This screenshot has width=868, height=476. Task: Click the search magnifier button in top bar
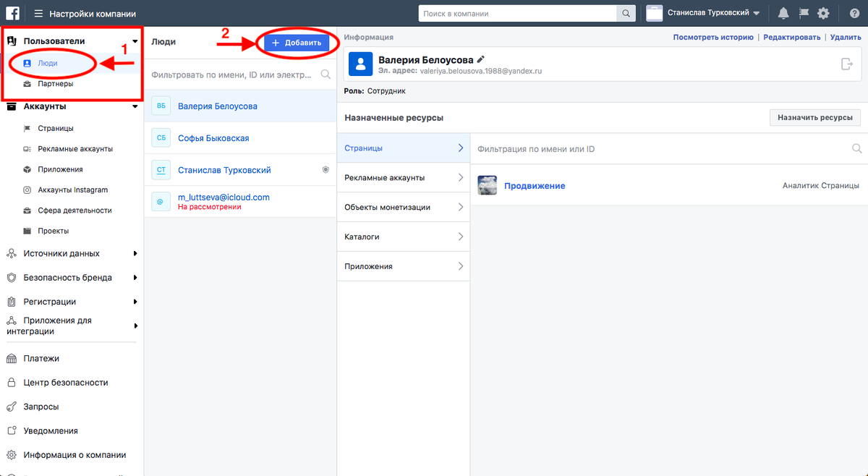[626, 14]
